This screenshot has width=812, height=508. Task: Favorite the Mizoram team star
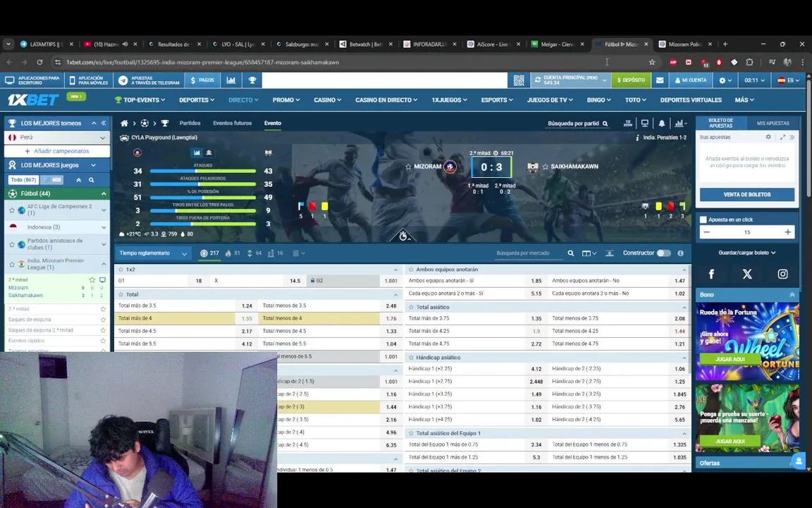408,167
